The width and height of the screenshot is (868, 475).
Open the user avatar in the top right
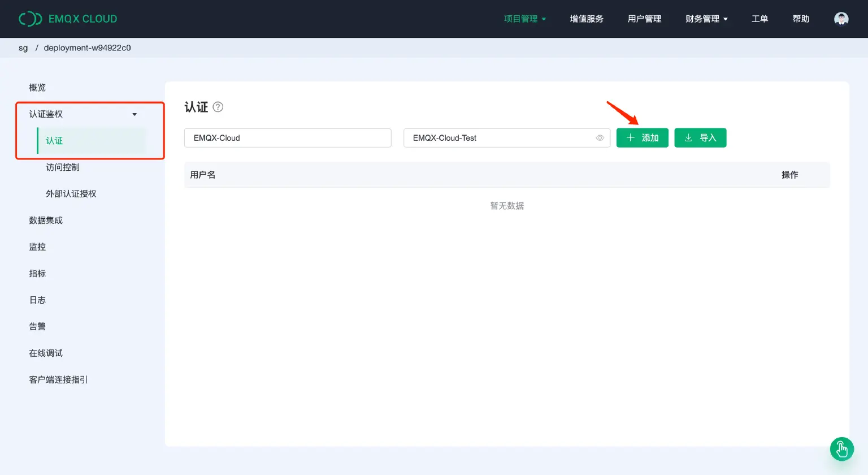click(841, 19)
